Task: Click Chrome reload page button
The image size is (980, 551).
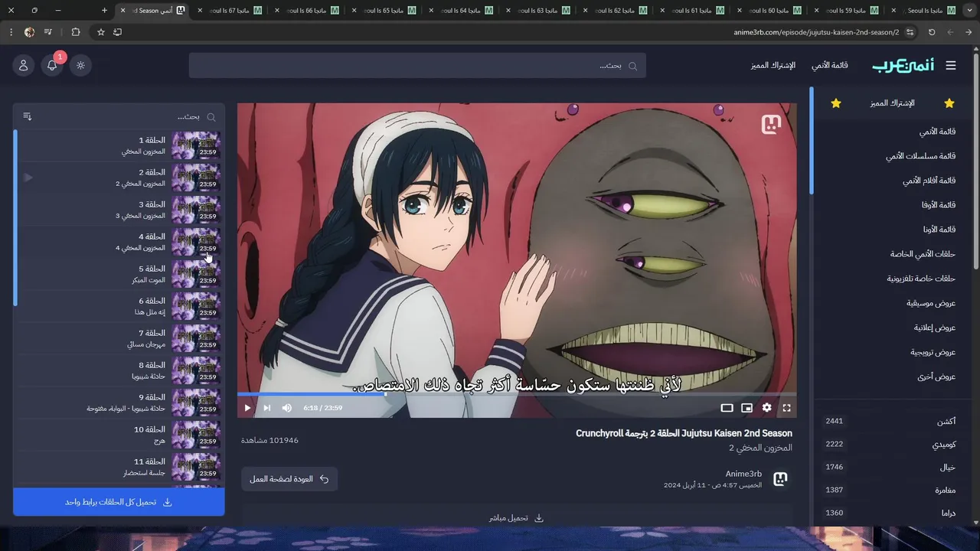Action: tap(932, 32)
